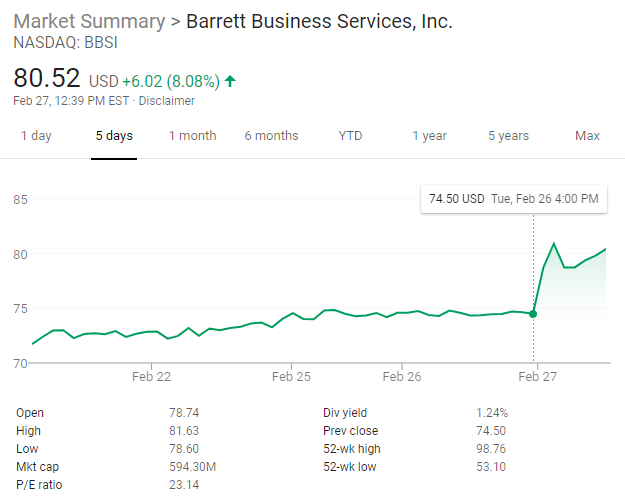Open the 1 year chart view

point(429,136)
